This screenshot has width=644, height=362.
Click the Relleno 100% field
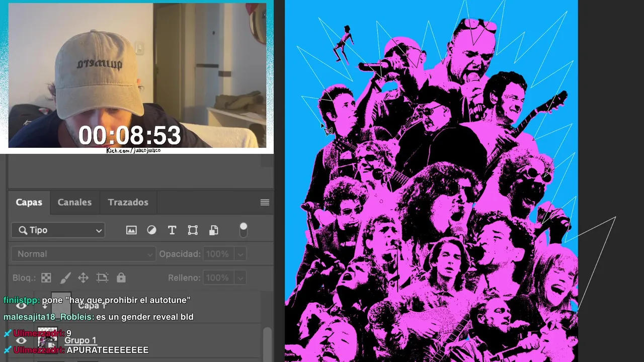(x=218, y=278)
